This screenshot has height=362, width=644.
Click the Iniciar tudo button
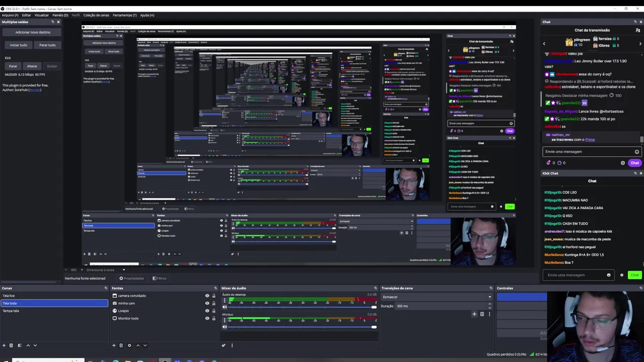tap(19, 45)
